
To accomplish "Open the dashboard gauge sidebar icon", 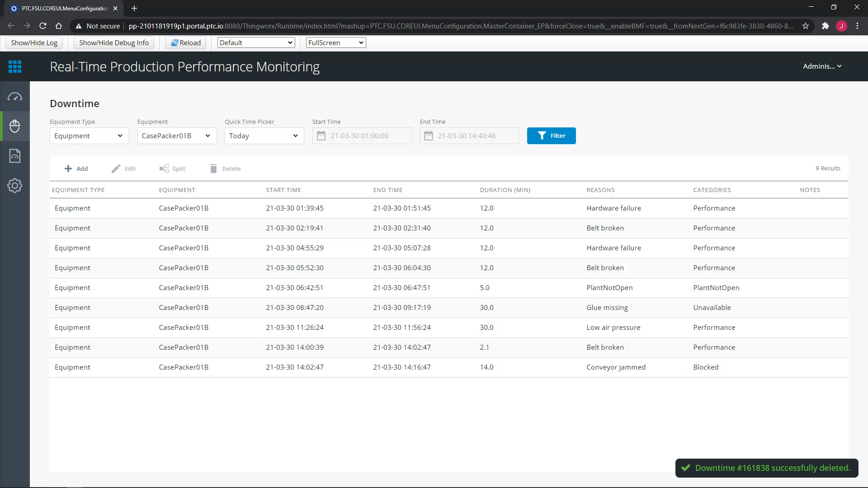I will pyautogui.click(x=15, y=97).
